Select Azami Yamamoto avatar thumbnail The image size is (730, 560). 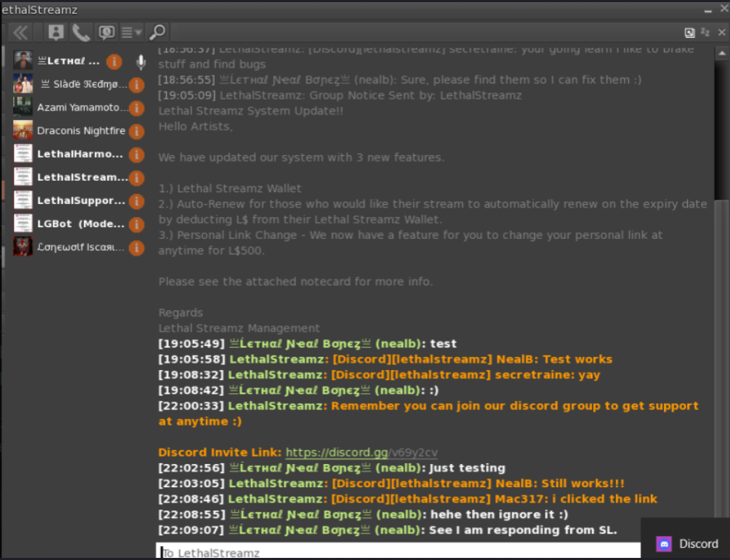tap(23, 107)
